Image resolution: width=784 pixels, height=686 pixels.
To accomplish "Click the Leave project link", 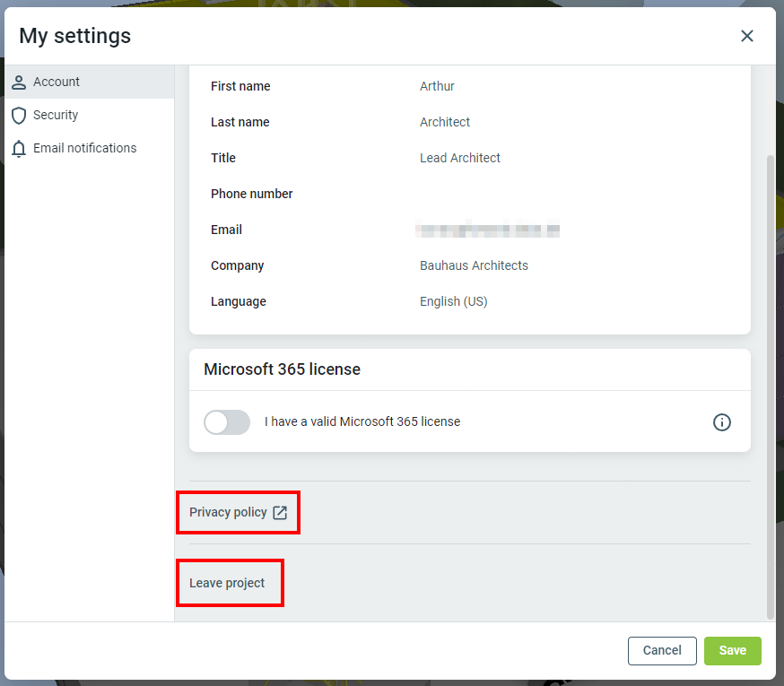I will point(227,584).
